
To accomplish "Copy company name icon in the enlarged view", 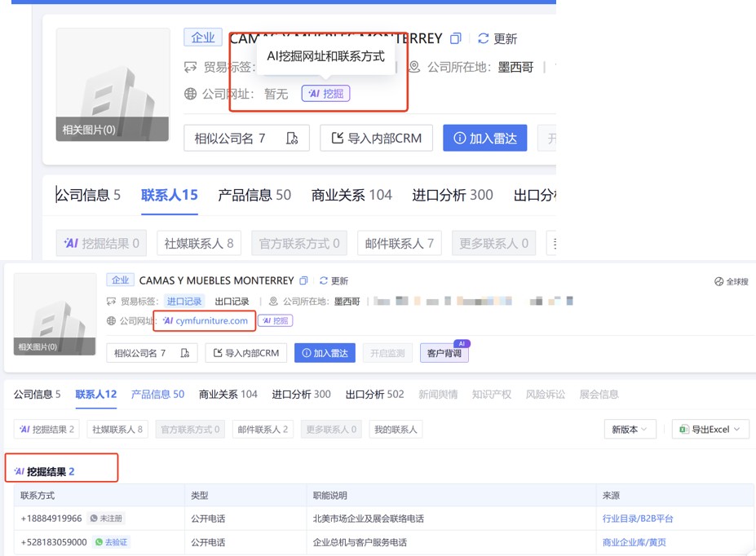I will (455, 38).
